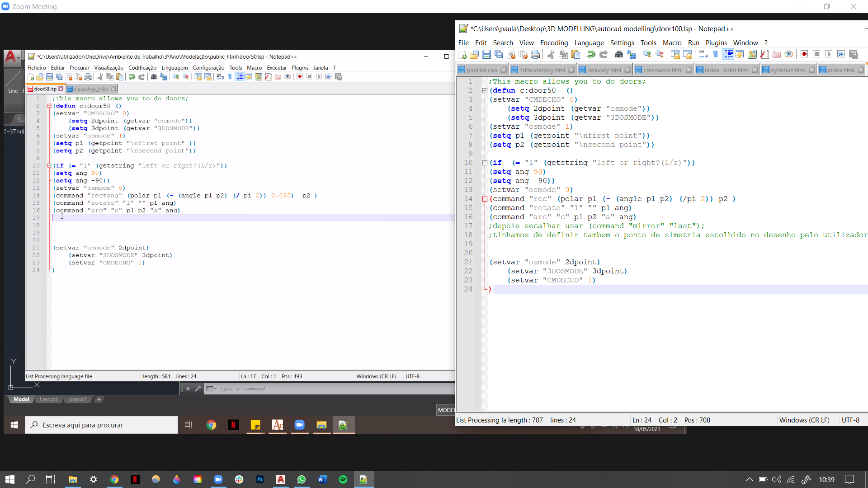Click Find binoculars icon in door100.lsp toolbar

[x=619, y=55]
